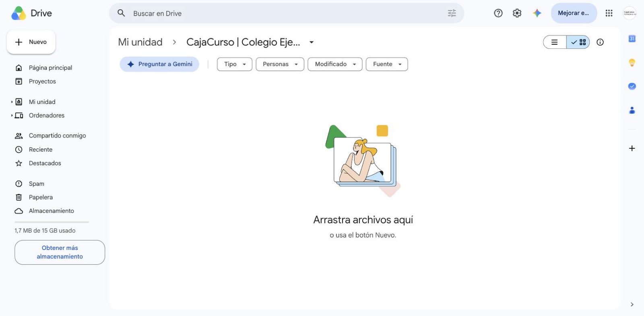Open advanced search options icon
Screen dimensions: 644x316
(x=452, y=13)
